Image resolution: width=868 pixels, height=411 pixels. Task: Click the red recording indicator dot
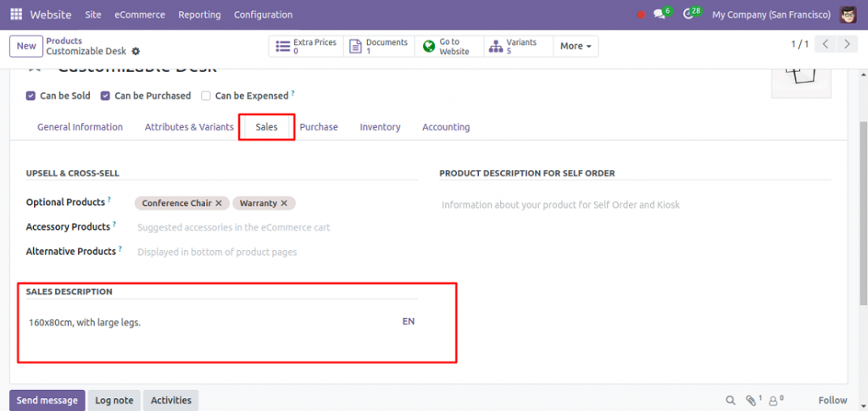tap(641, 15)
